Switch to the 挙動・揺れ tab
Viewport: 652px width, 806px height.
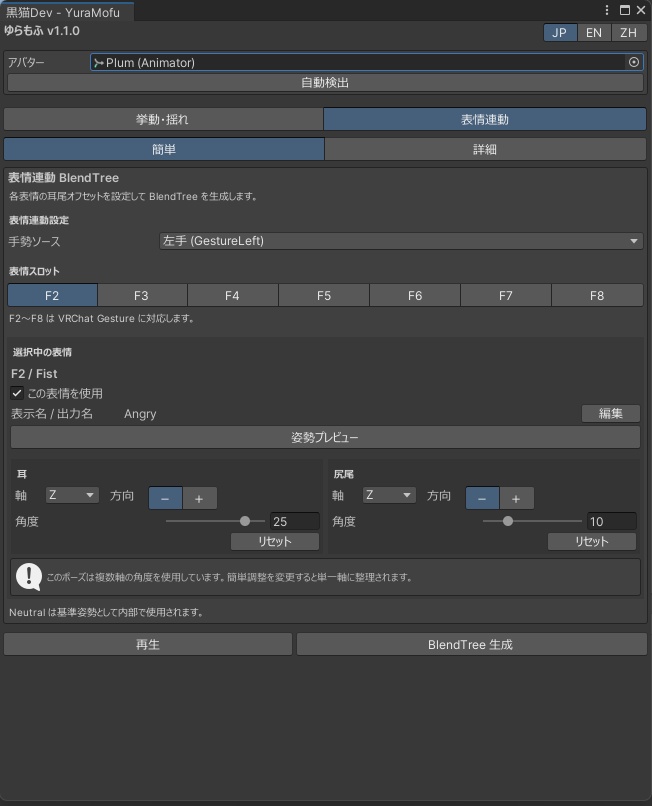point(163,119)
